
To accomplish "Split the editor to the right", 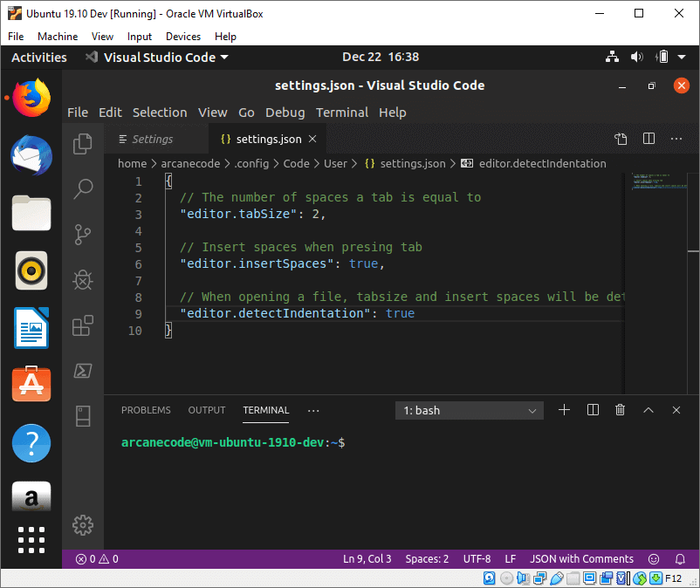I will point(649,139).
